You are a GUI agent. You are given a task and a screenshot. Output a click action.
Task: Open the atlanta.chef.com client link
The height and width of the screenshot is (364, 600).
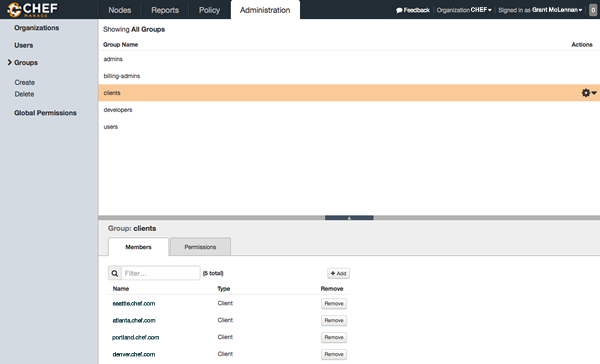point(134,320)
